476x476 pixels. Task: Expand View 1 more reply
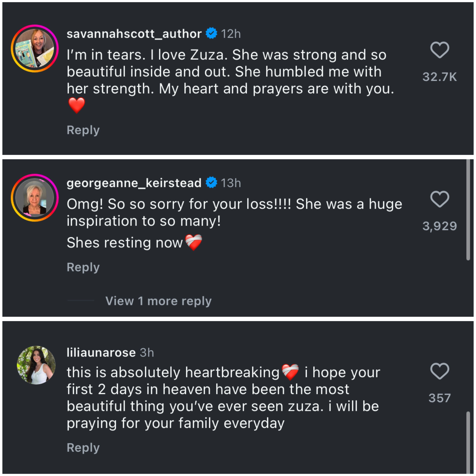(158, 301)
